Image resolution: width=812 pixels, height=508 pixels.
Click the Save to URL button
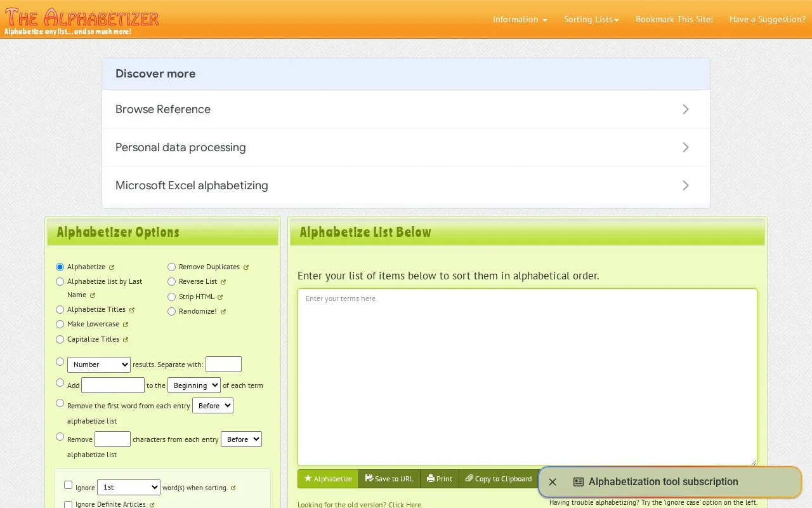coord(390,479)
